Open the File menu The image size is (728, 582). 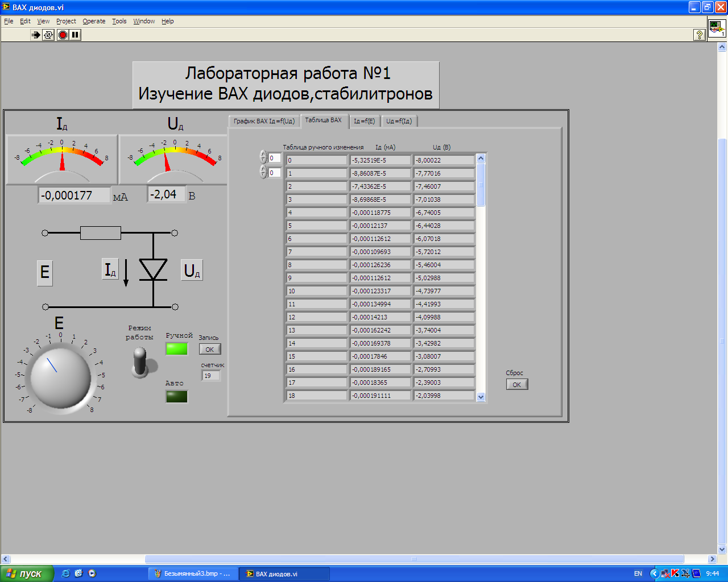pyautogui.click(x=9, y=21)
